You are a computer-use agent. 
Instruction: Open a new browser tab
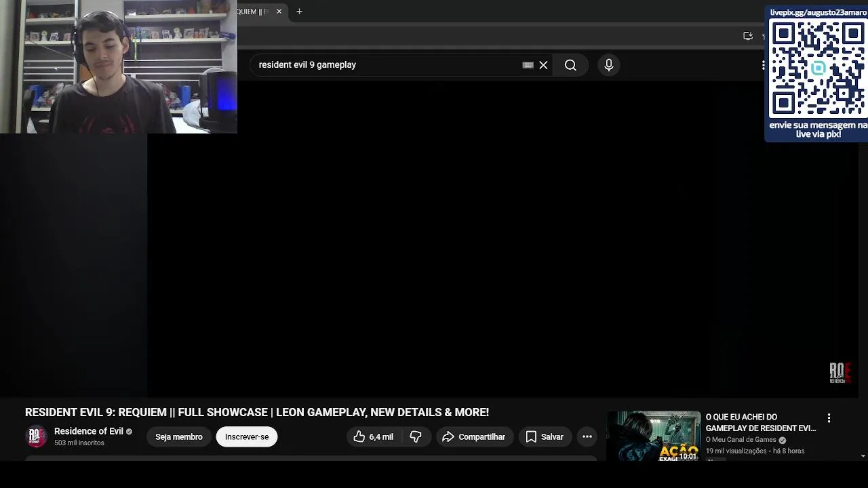[x=299, y=12]
